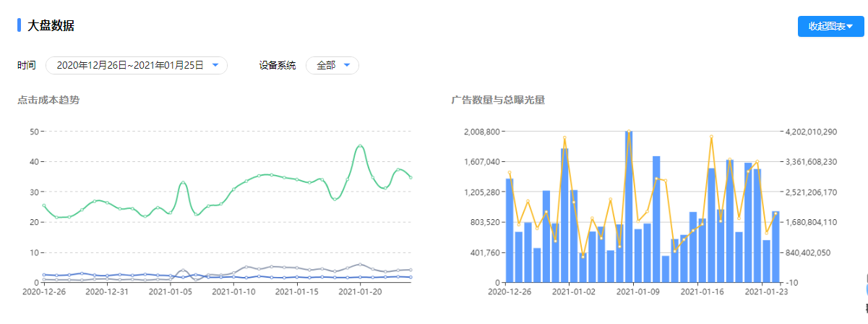Click the tallest blue bar near 2021-01-09
This screenshot has width=868, height=324.
pyautogui.click(x=629, y=206)
